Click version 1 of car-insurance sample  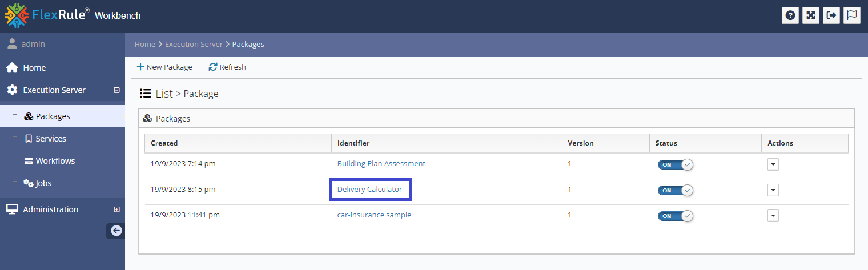click(x=569, y=215)
